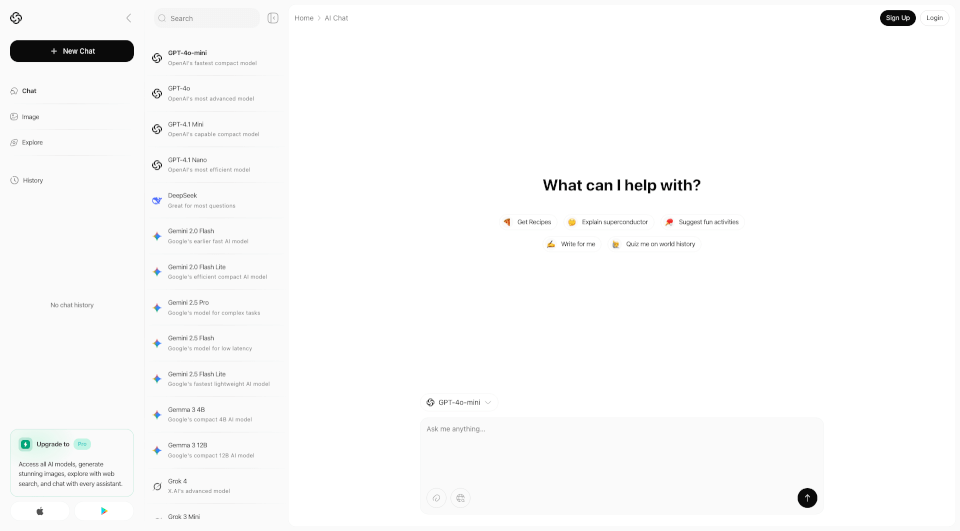
Task: Choose Quiz me on world history suggestion
Action: tap(654, 244)
